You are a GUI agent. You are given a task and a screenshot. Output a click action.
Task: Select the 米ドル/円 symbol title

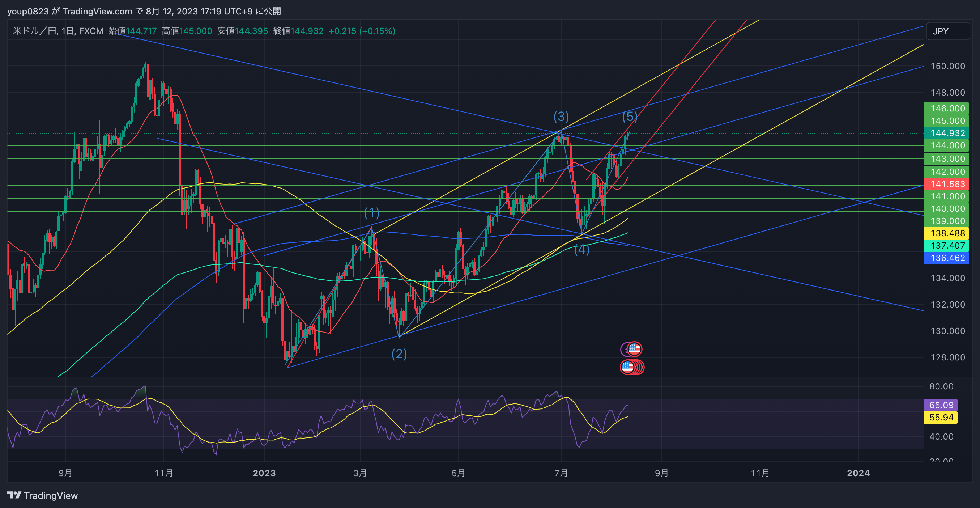coord(35,31)
